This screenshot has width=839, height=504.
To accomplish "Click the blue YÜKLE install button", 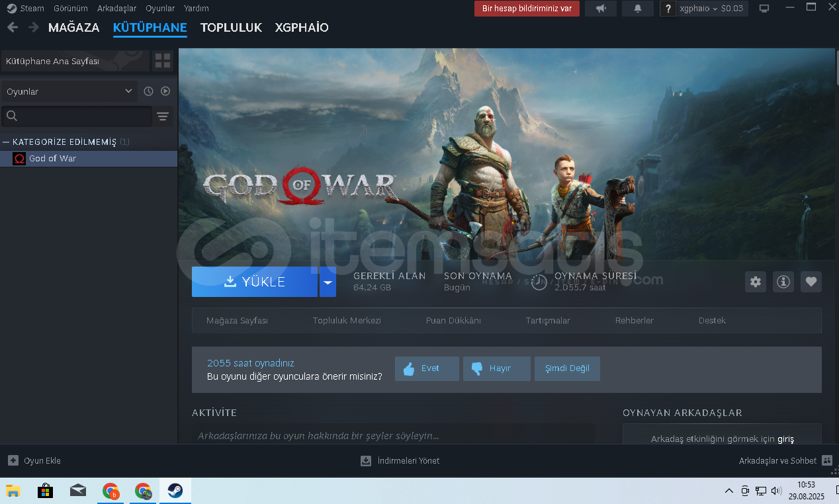I will pyautogui.click(x=255, y=282).
